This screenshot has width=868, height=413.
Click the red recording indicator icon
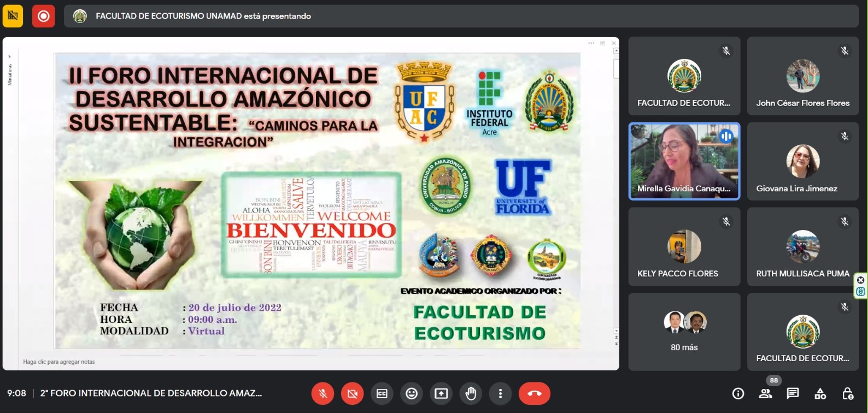43,16
